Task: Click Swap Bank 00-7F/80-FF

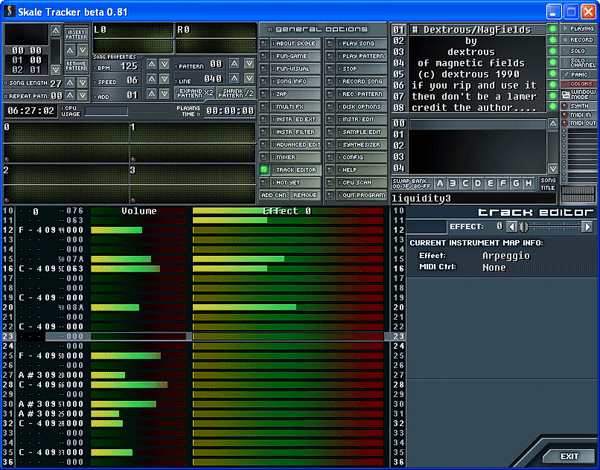Action: coord(411,184)
